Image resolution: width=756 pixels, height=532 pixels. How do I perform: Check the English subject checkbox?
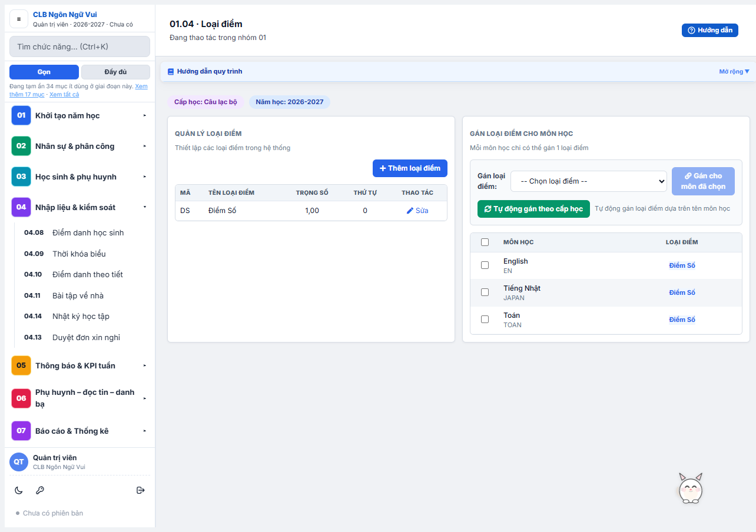click(x=485, y=265)
